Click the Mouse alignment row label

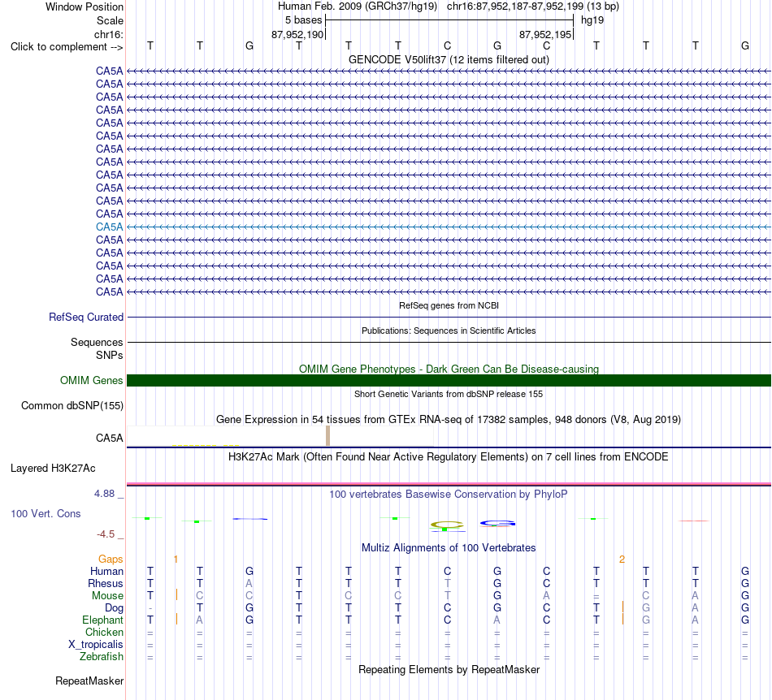click(x=107, y=596)
